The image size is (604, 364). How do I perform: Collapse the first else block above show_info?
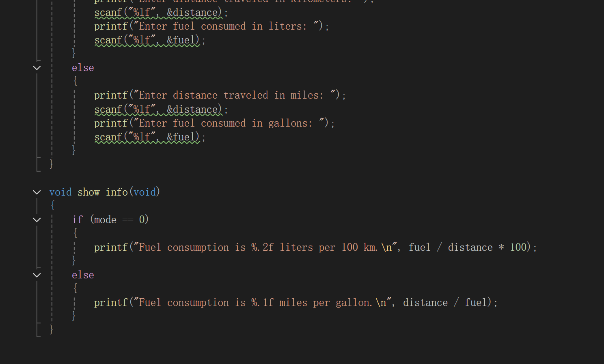pyautogui.click(x=37, y=68)
